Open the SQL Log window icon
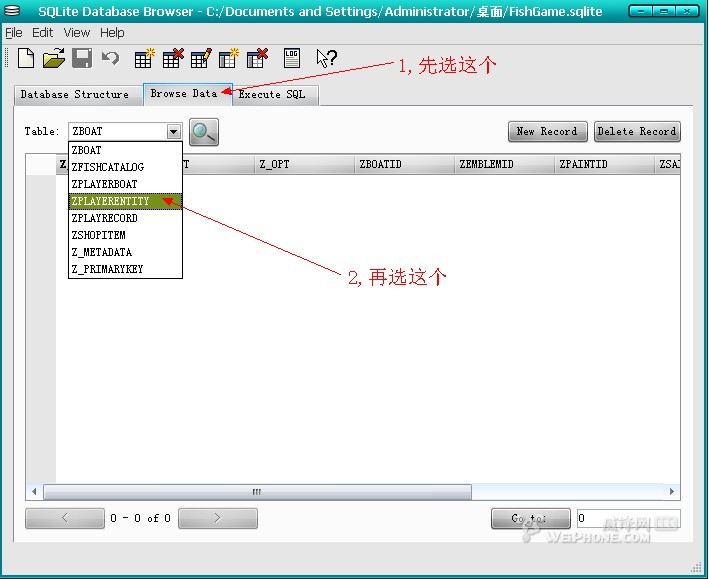Viewport: 709px width, 579px height. [291, 58]
